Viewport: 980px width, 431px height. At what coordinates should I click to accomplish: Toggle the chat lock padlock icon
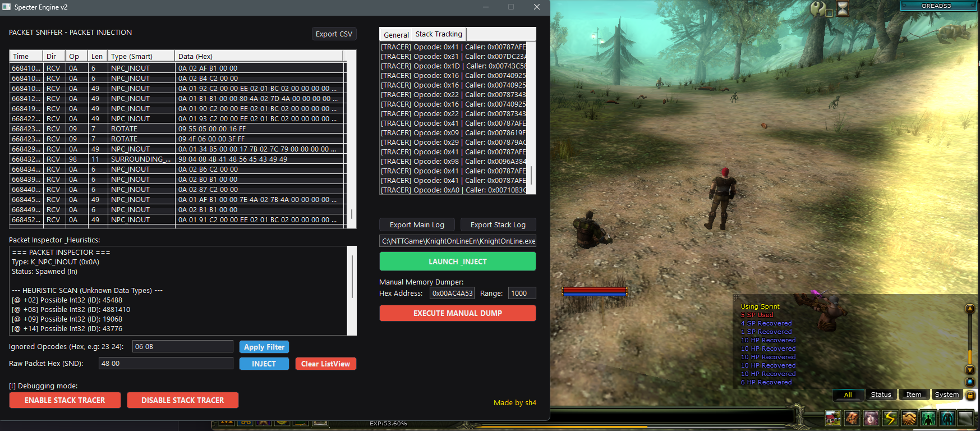pos(970,395)
